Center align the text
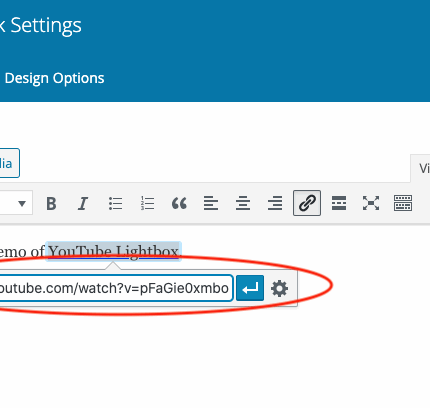Viewport: 430px width, 408px height. click(x=243, y=203)
